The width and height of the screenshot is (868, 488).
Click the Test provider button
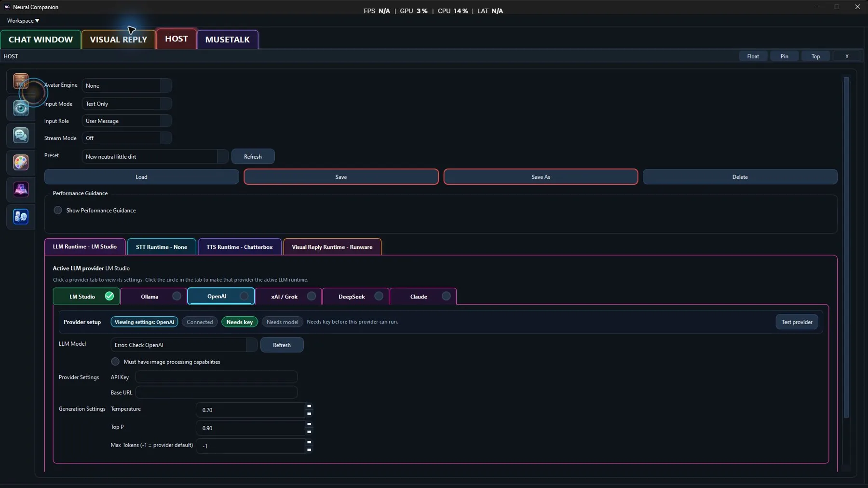(x=797, y=322)
